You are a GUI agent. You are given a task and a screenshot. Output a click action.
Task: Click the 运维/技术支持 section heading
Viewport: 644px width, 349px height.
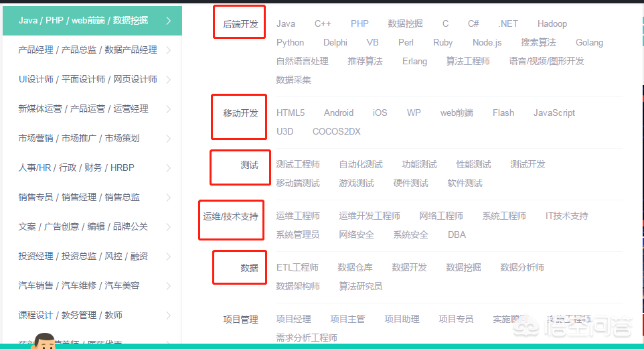click(x=230, y=216)
